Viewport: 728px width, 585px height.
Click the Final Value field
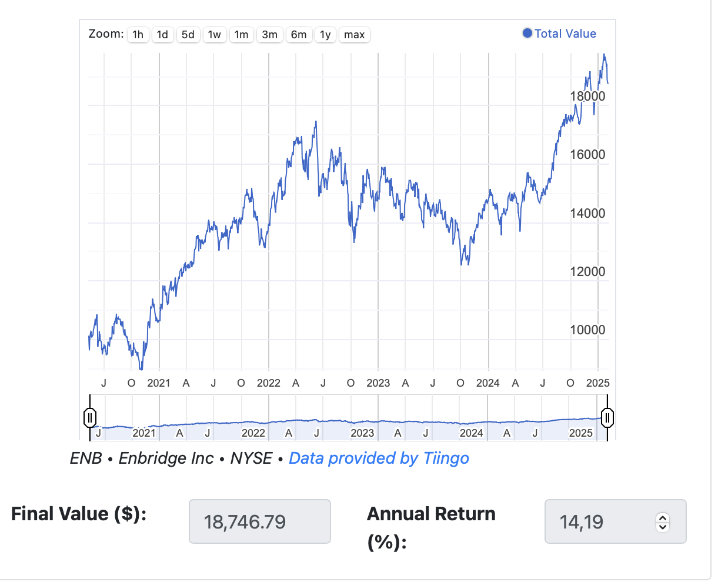[x=260, y=521]
